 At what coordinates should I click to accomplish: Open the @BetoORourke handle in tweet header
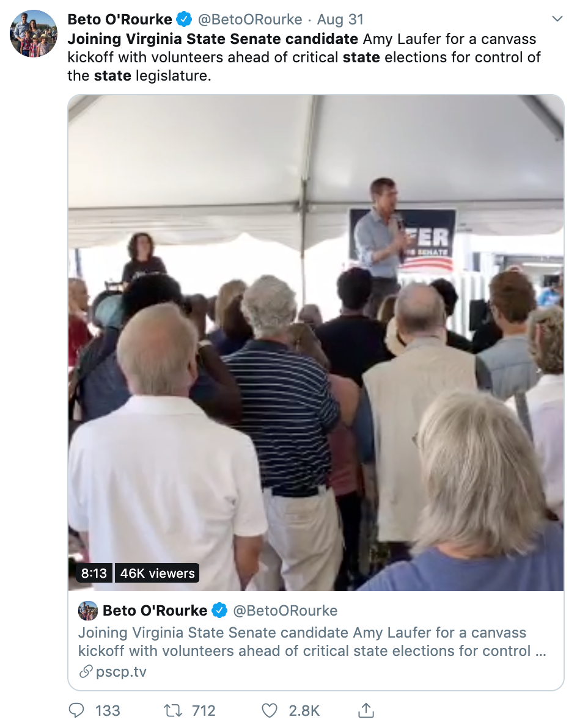(x=250, y=20)
